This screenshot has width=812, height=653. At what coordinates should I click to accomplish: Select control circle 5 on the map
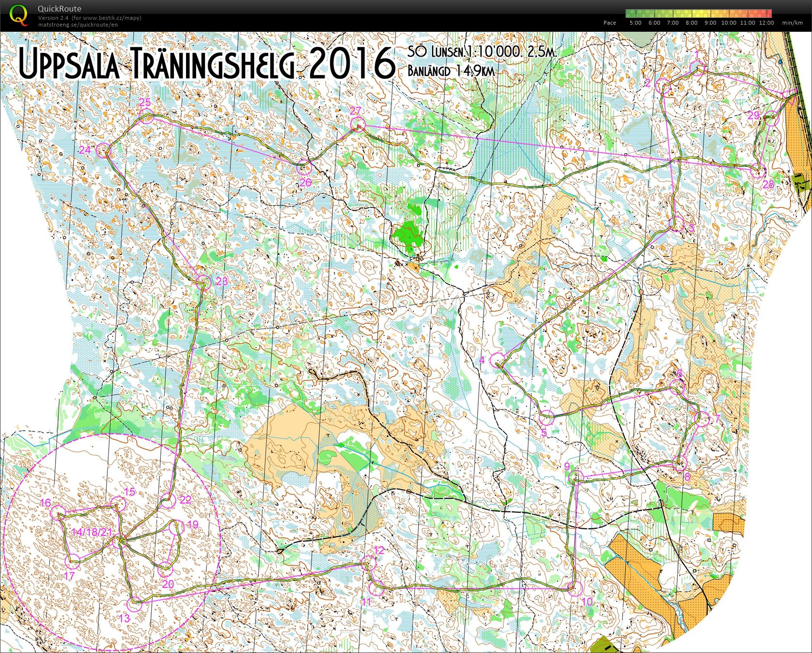click(546, 417)
